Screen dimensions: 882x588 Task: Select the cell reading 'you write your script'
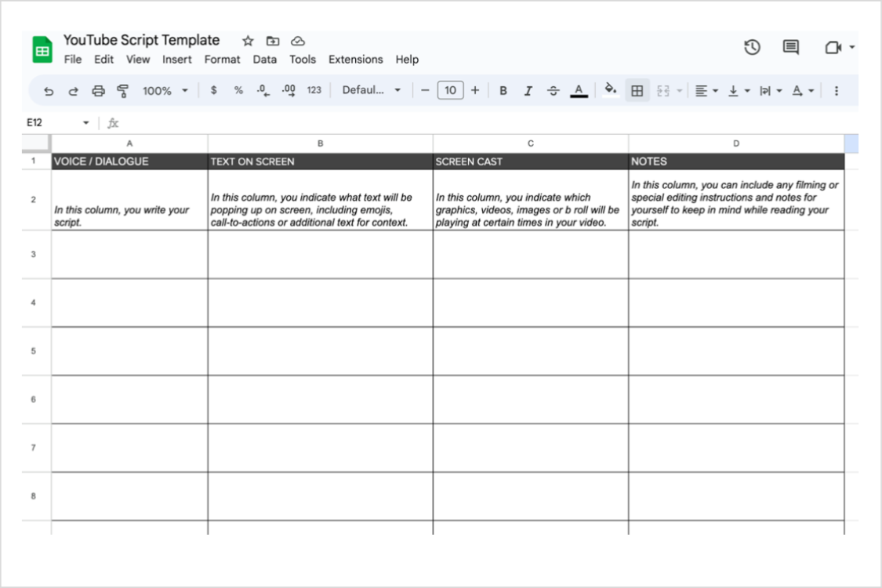coord(129,200)
